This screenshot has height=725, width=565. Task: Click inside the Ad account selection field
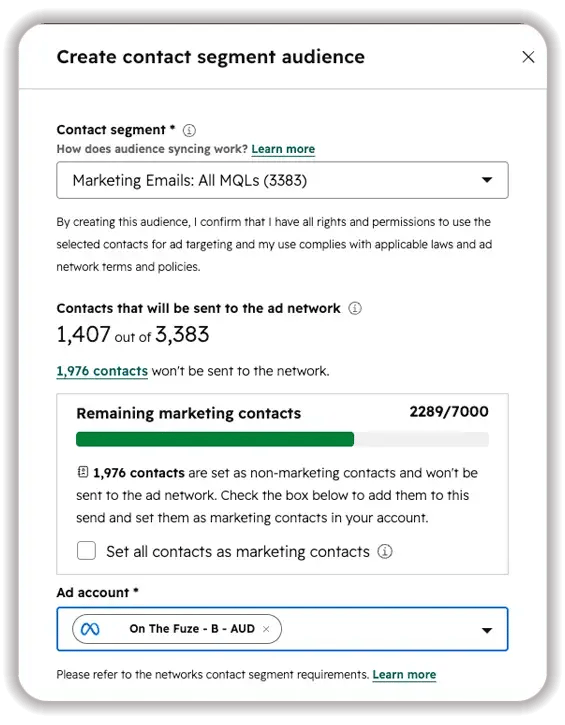[x=282, y=629]
